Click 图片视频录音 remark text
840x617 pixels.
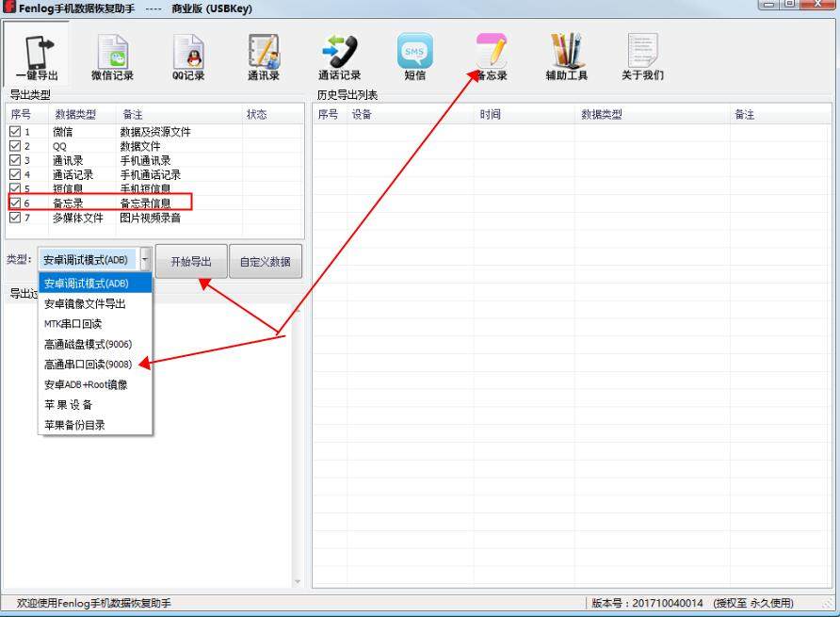[151, 218]
